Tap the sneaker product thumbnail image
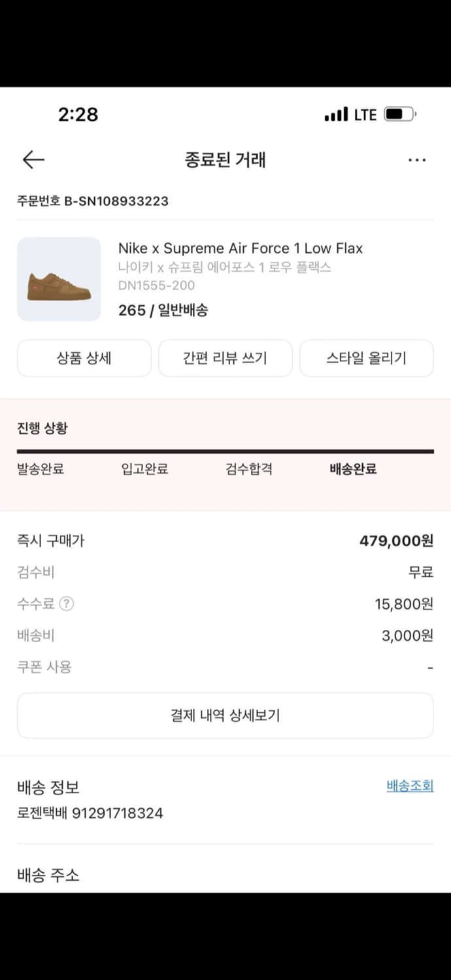Viewport: 451px width, 980px height. point(59,279)
